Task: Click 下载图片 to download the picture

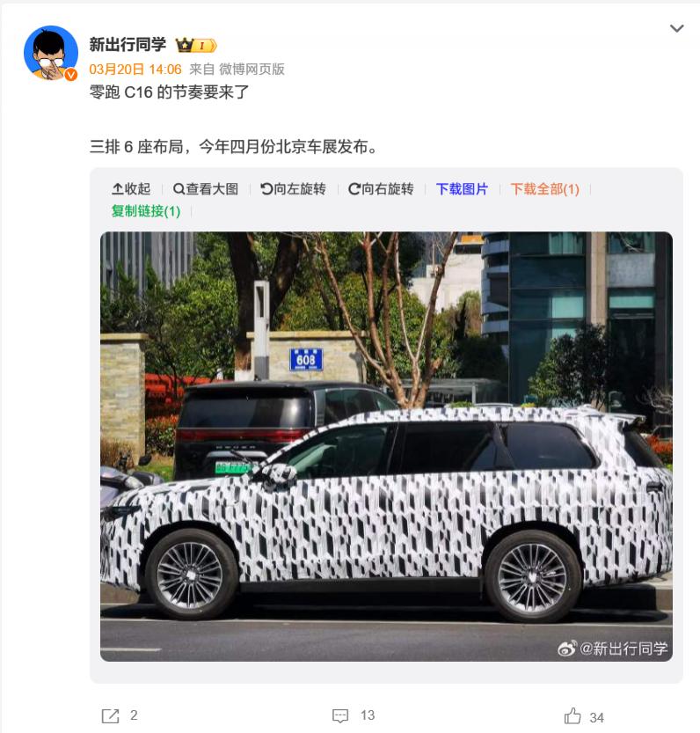Action: [x=462, y=189]
